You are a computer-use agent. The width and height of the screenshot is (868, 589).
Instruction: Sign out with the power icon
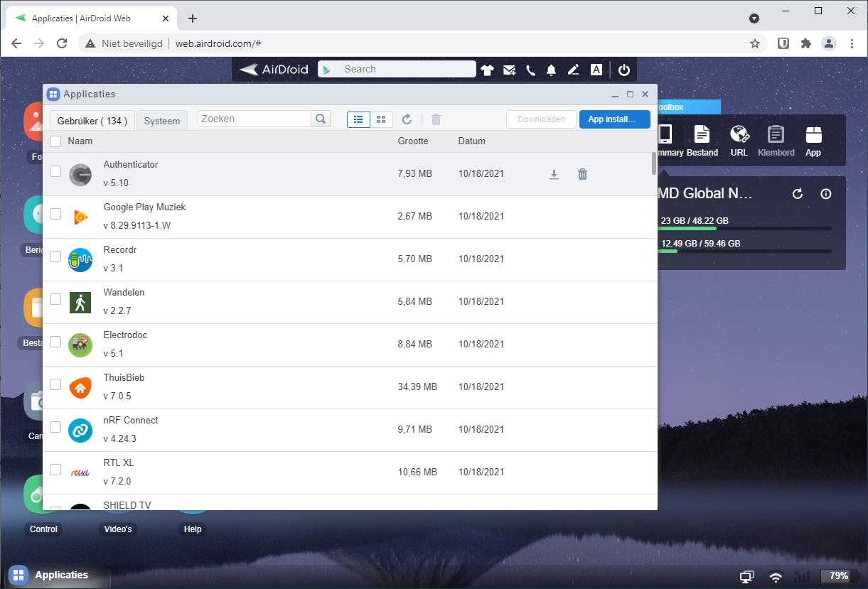(x=624, y=70)
